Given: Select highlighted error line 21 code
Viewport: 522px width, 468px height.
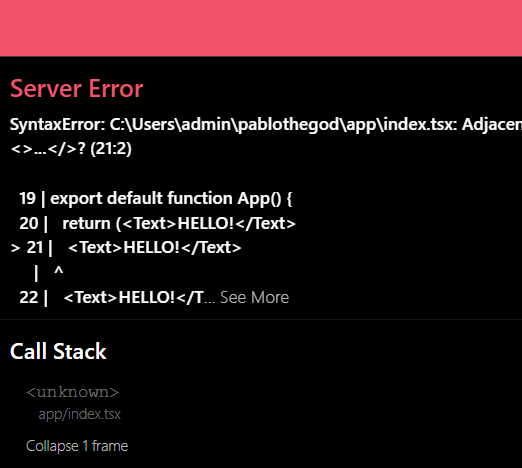Looking at the screenshot, I should click(x=155, y=248).
